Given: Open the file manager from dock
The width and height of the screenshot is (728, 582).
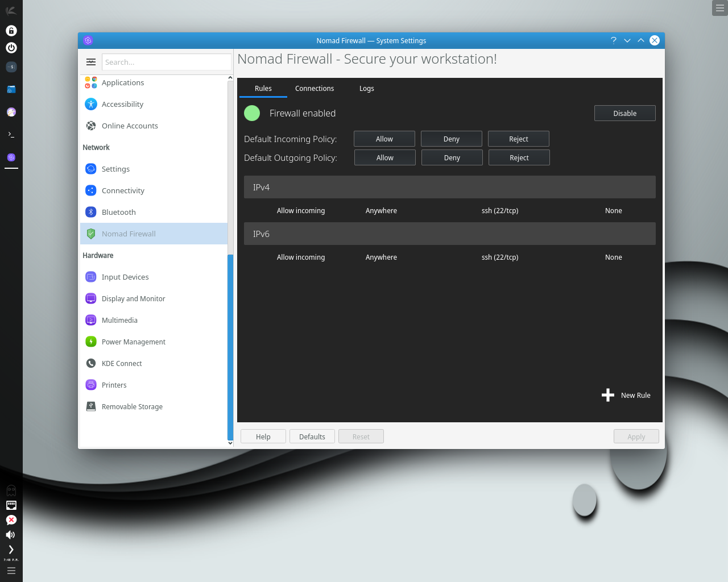Looking at the screenshot, I should click(x=11, y=89).
